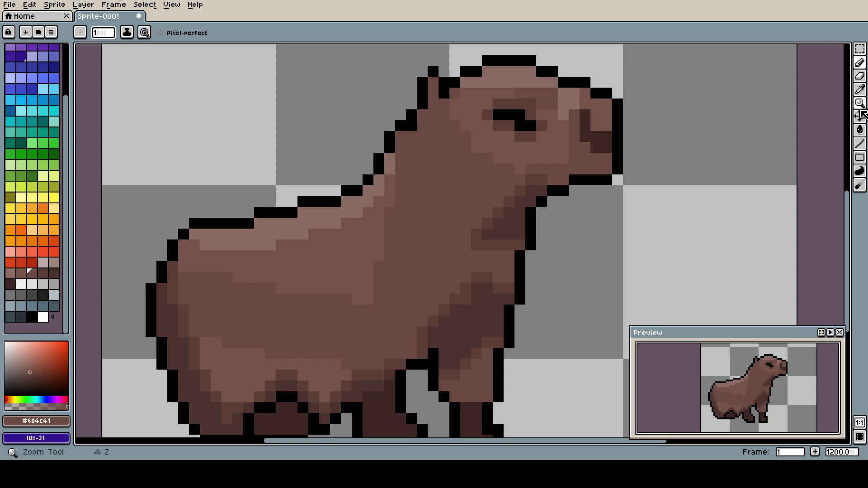868x488 pixels.
Task: Click the hue rainbow slider
Action: [36, 399]
